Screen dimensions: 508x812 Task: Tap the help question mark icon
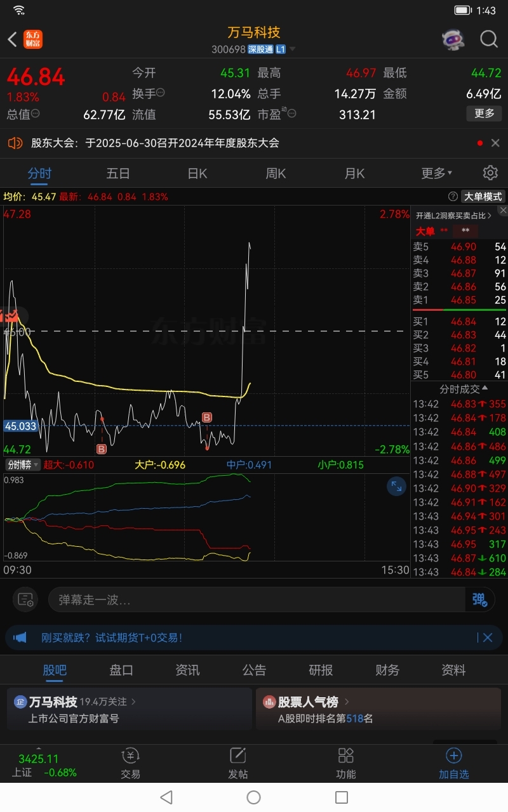point(453,197)
